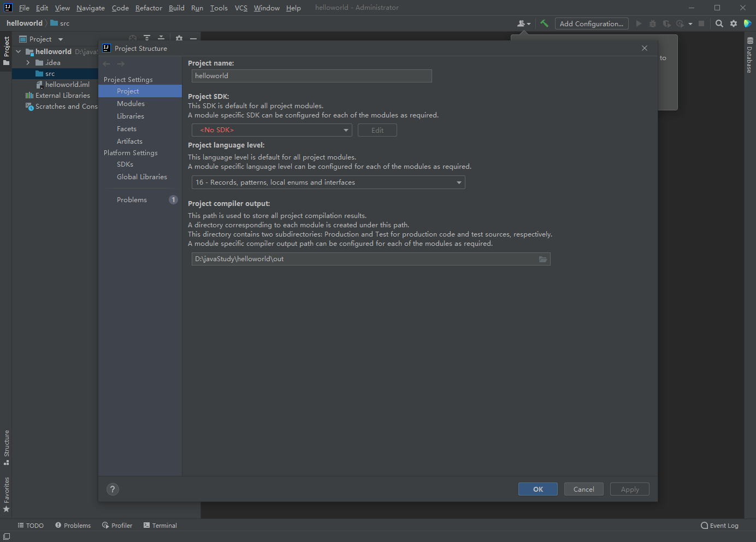Click the compiler output path field
Viewport: 756px width, 542px height.
[x=371, y=259]
